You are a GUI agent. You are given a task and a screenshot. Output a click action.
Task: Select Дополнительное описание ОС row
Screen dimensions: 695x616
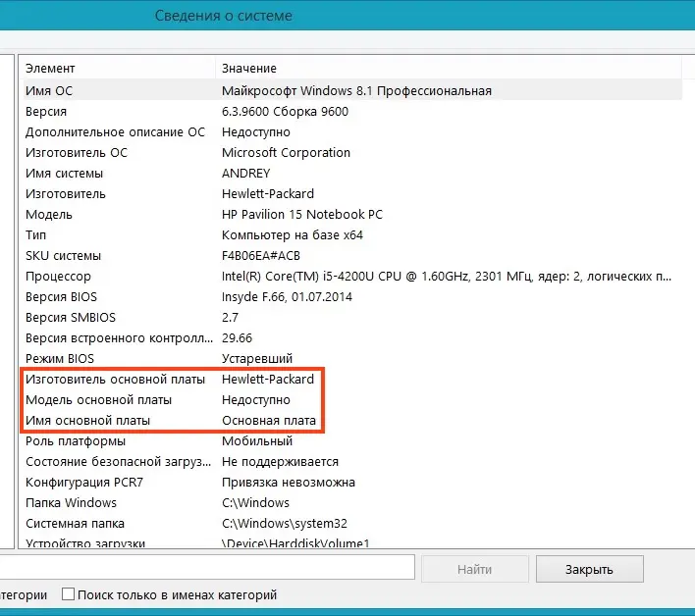tap(350, 132)
